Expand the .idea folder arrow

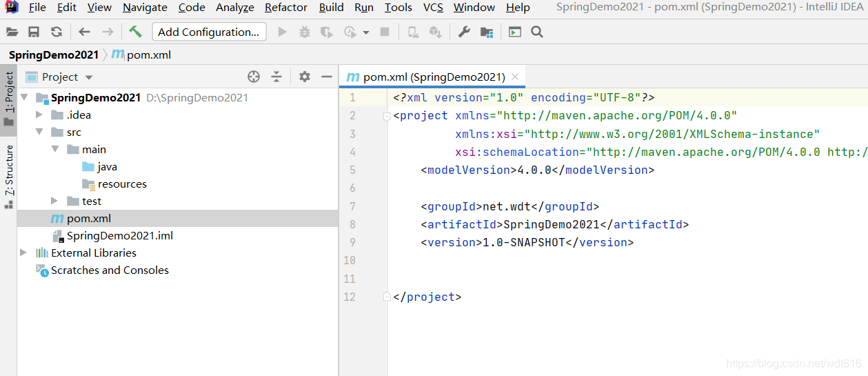pos(39,115)
